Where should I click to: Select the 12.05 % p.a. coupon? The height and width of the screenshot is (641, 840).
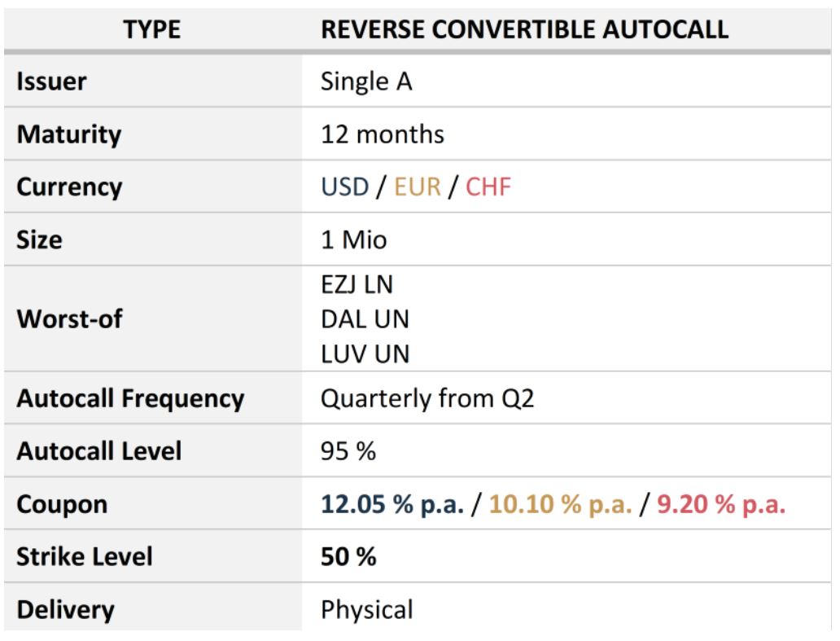click(x=392, y=504)
